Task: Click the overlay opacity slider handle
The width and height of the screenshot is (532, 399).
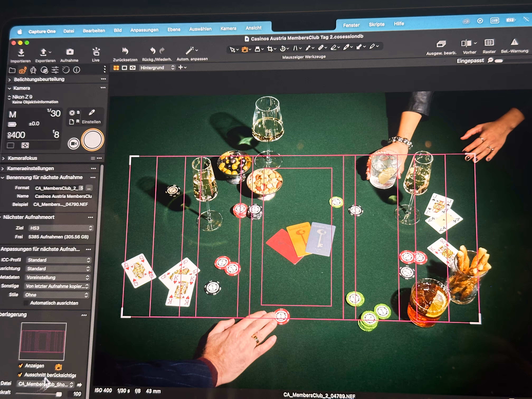Action: tap(59, 394)
